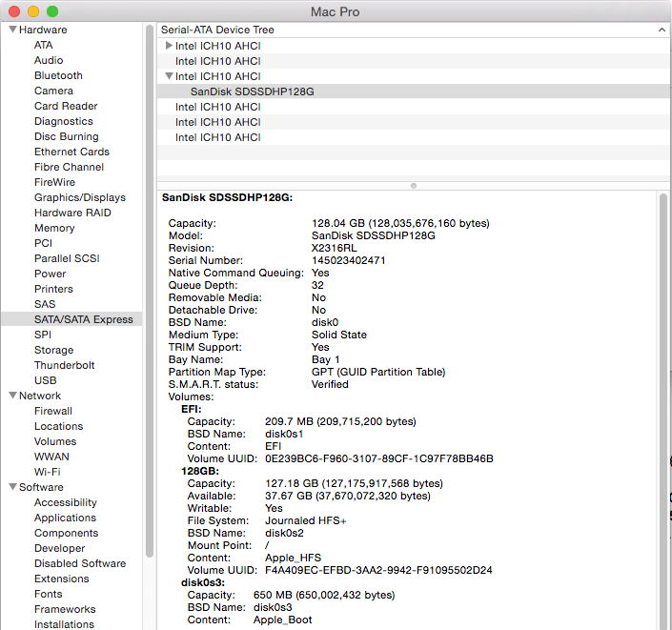Image resolution: width=672 pixels, height=630 pixels.
Task: Select Card Reader category
Action: (66, 106)
